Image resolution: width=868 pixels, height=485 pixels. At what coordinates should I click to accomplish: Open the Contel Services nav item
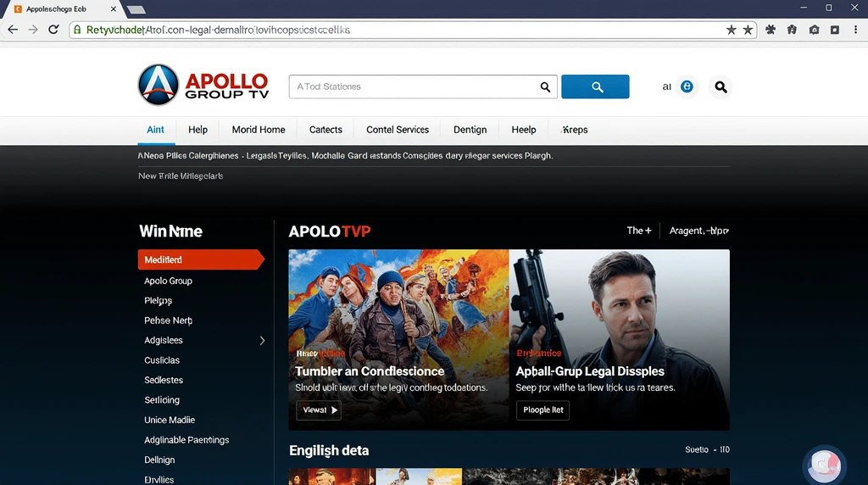(x=398, y=130)
